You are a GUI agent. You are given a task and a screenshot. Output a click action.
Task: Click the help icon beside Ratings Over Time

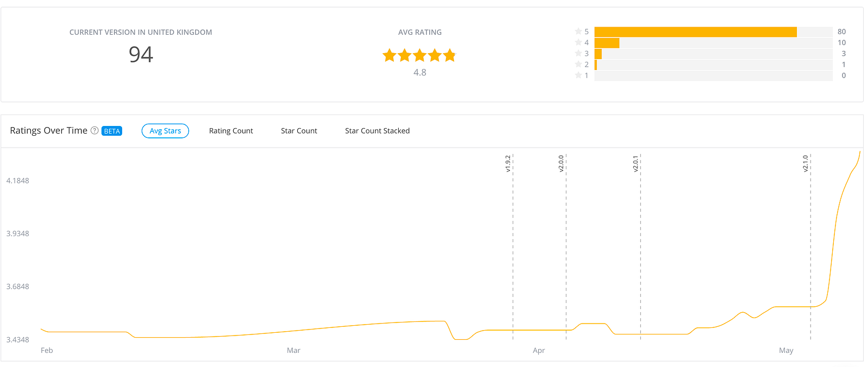pos(94,131)
